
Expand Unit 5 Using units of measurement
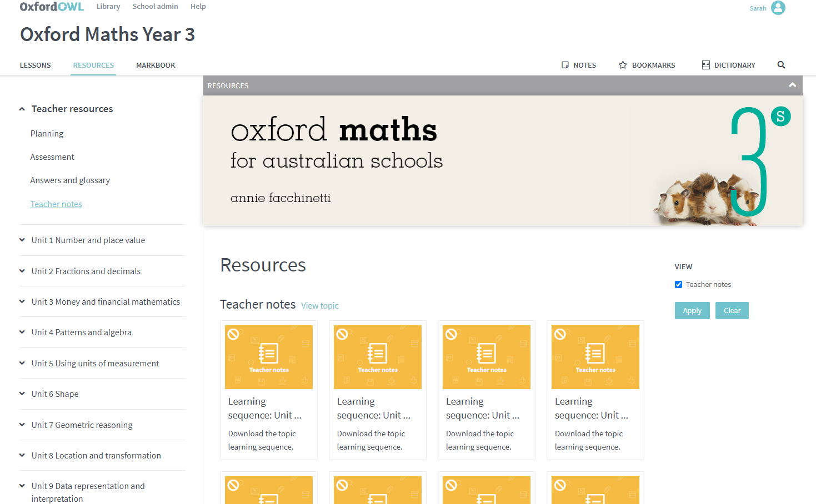coord(22,364)
